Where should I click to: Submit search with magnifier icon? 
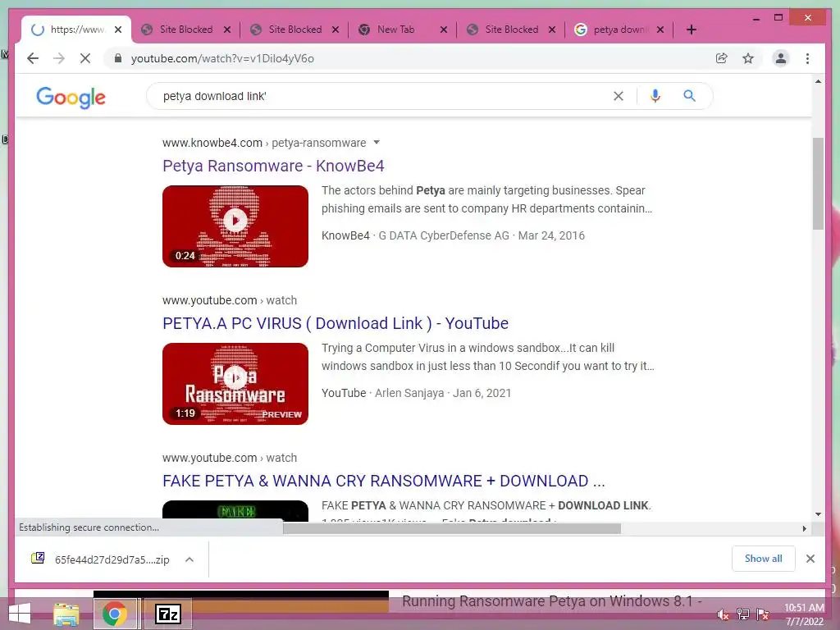(x=689, y=96)
